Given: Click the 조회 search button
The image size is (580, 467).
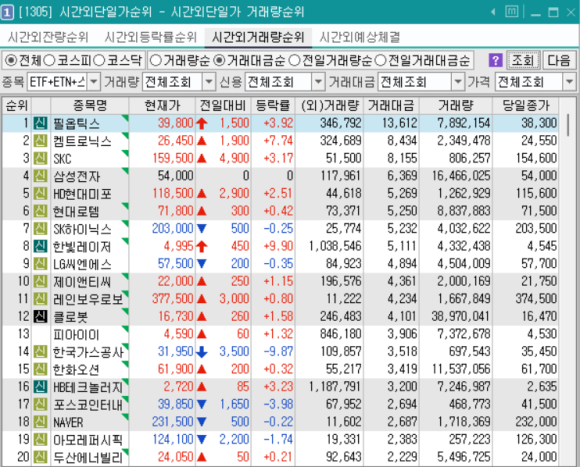Looking at the screenshot, I should pyautogui.click(x=523, y=60).
